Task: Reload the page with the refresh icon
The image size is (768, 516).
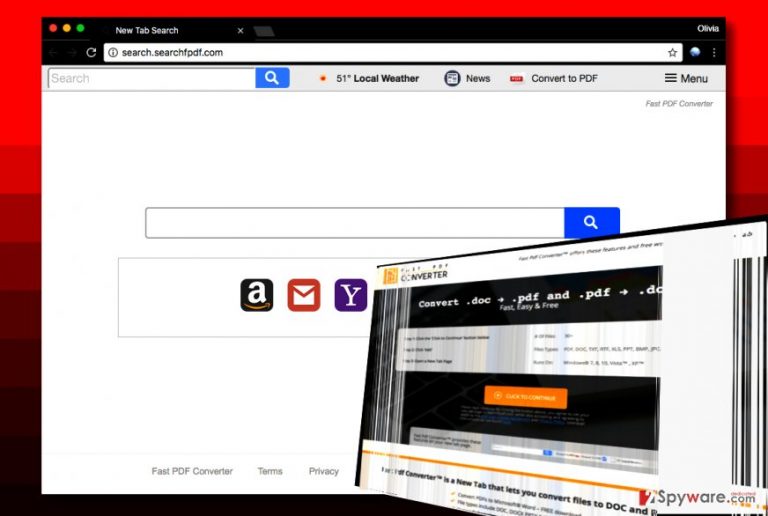Action: point(91,52)
